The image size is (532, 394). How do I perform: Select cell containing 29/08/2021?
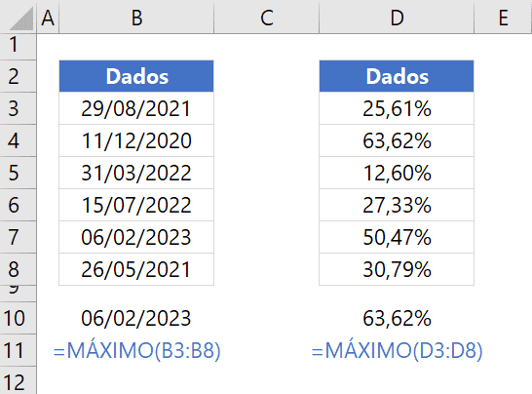136,108
